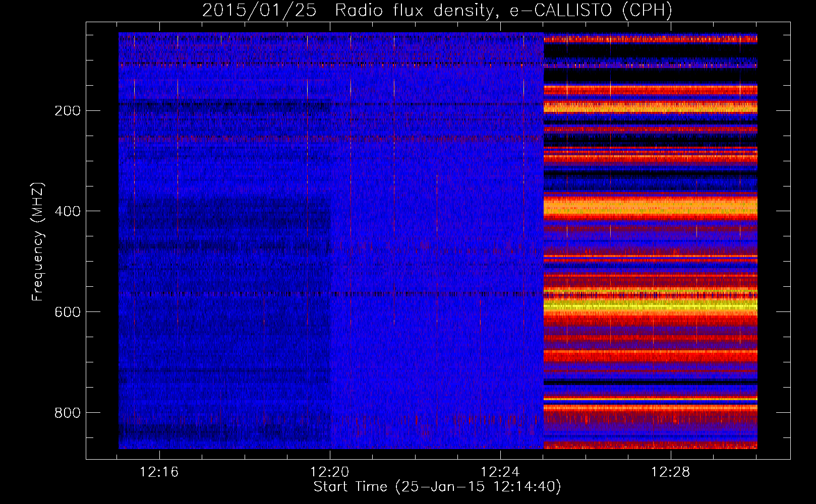Viewport: 816px width, 504px height.
Task: Click the 'Frequency (MHZ)' axis label
Action: pyautogui.click(x=38, y=242)
